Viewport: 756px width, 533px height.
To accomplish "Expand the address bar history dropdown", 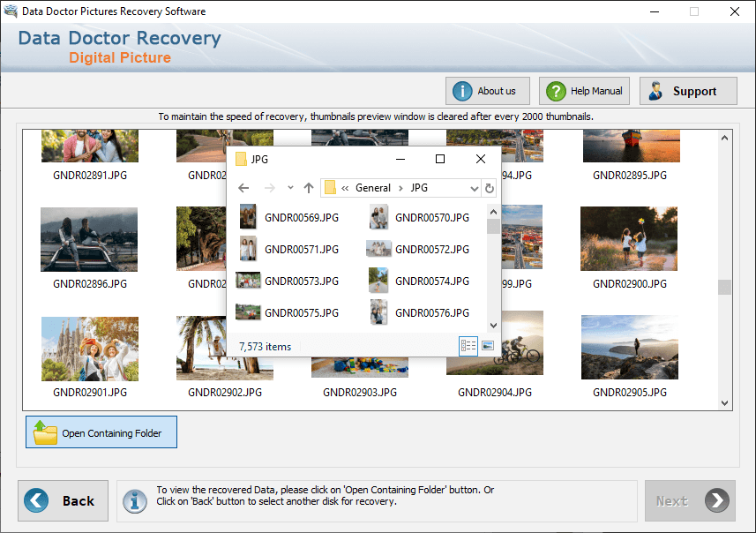I will (475, 188).
